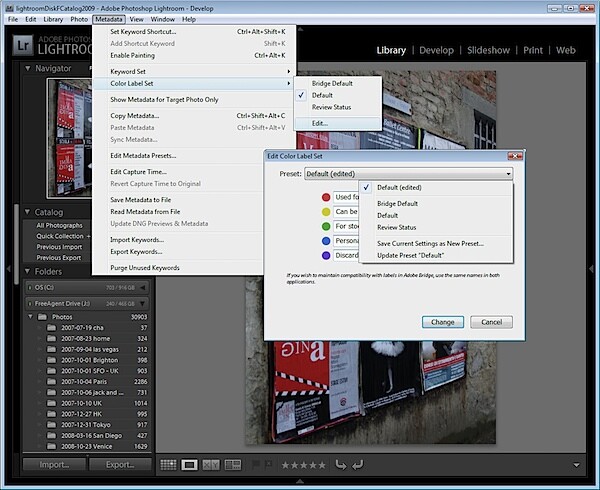Switch to Grid view icon

(168, 465)
